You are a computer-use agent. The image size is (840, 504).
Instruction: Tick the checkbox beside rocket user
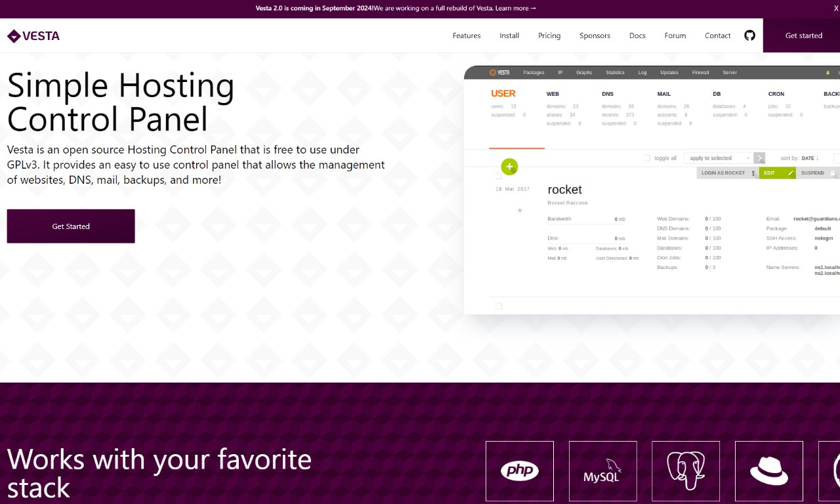click(x=499, y=176)
